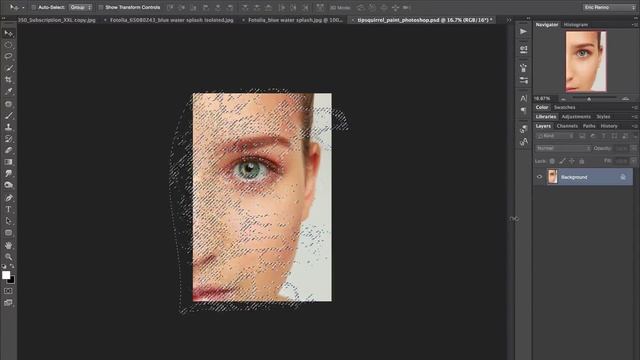Open the Eric Renno workspace dropdown
This screenshot has width=640, height=360.
[609, 7]
